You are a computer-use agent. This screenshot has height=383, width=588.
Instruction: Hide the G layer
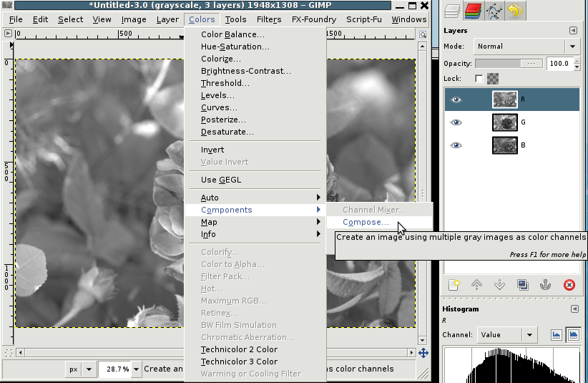(x=456, y=122)
